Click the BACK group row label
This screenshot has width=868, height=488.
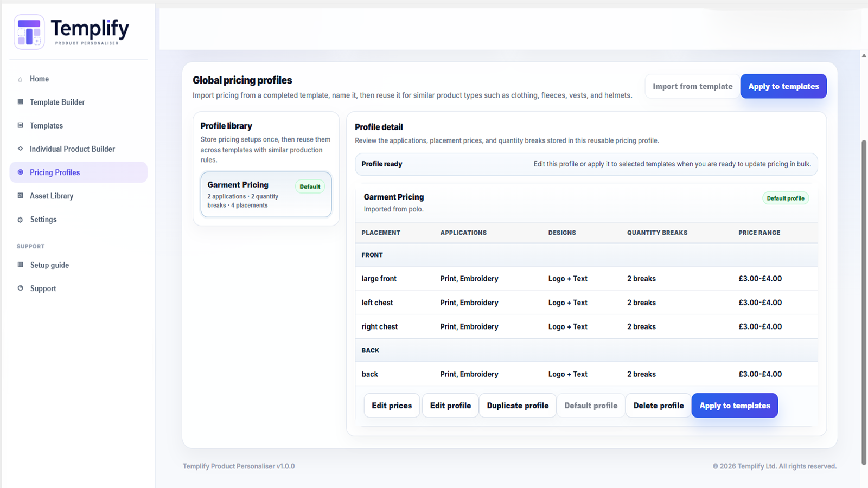pyautogui.click(x=371, y=350)
